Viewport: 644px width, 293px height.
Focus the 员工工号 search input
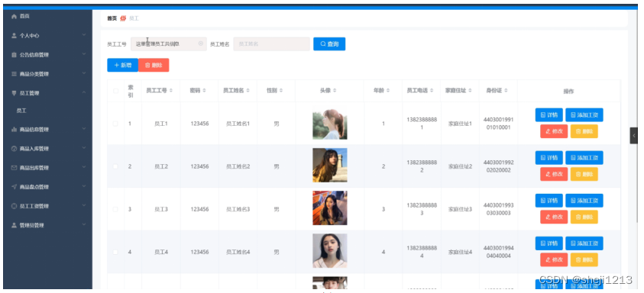pyautogui.click(x=169, y=44)
